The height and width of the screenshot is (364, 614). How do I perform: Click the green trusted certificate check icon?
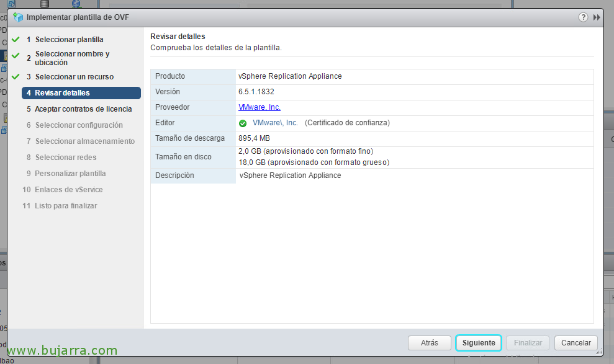243,123
